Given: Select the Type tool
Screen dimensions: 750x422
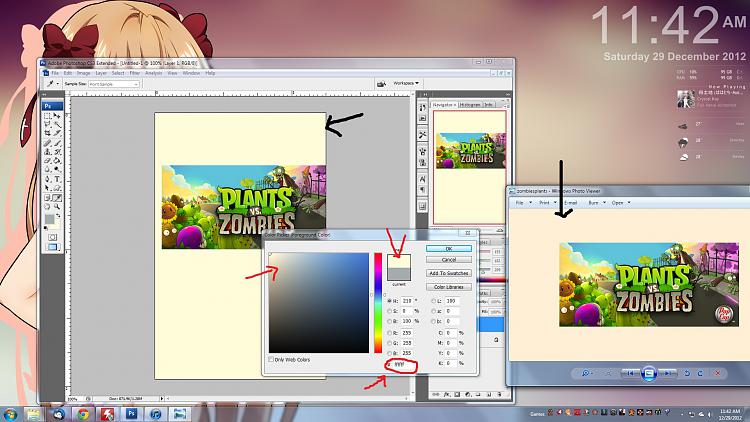Looking at the screenshot, I should [x=57, y=179].
